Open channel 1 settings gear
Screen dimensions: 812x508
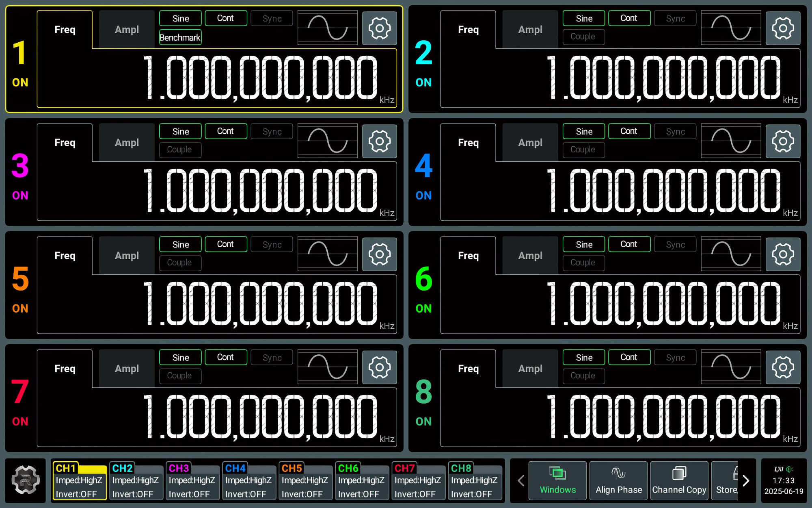click(x=379, y=28)
